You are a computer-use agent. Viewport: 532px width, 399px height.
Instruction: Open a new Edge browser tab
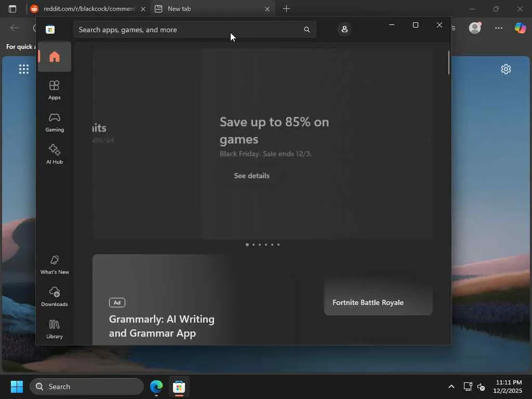point(286,9)
